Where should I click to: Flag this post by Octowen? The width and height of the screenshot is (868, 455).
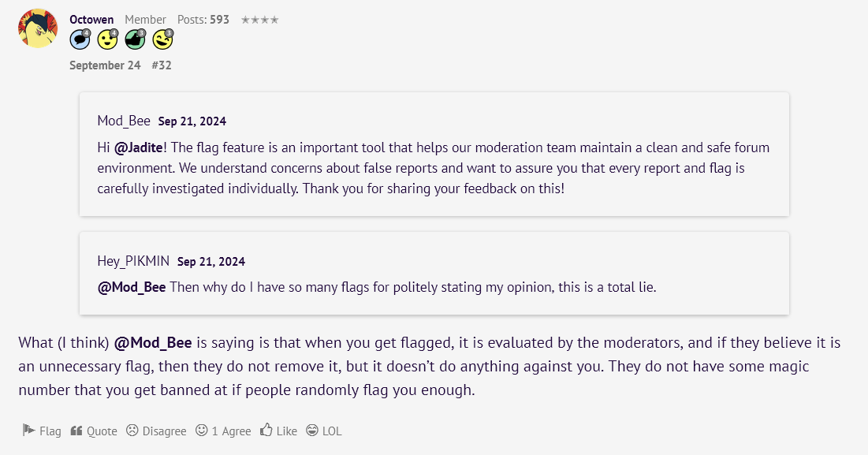(42, 431)
